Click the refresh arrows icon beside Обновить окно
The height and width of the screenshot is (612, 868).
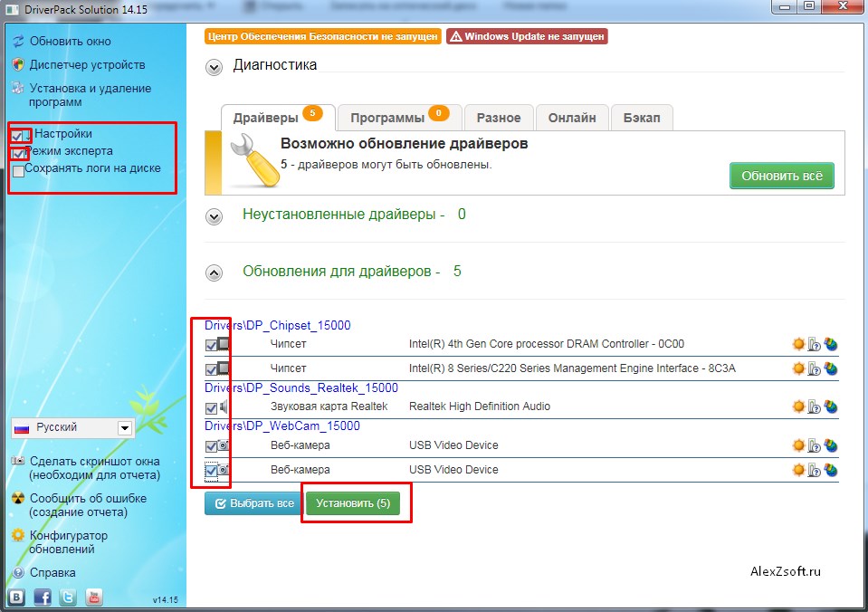point(18,42)
